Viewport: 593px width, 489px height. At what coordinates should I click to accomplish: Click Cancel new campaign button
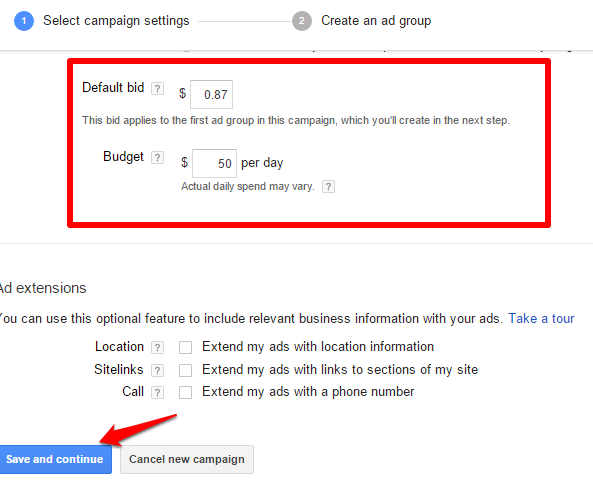pos(187,459)
